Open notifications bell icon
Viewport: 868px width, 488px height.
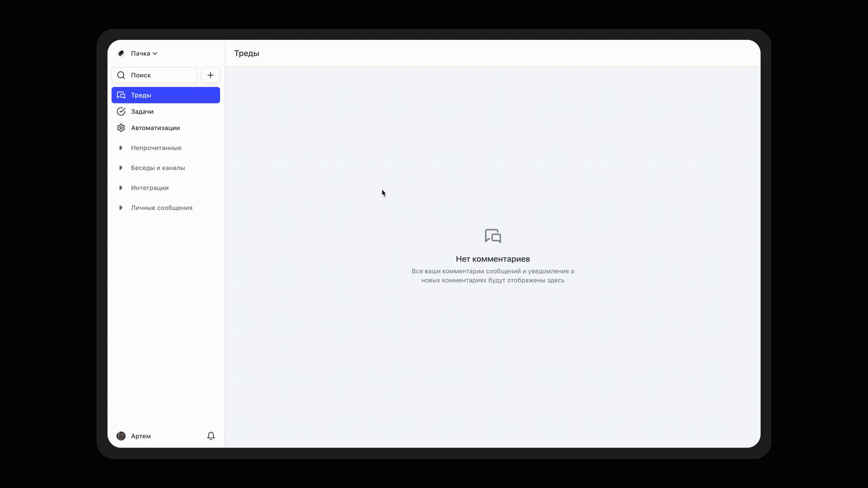[x=211, y=436]
